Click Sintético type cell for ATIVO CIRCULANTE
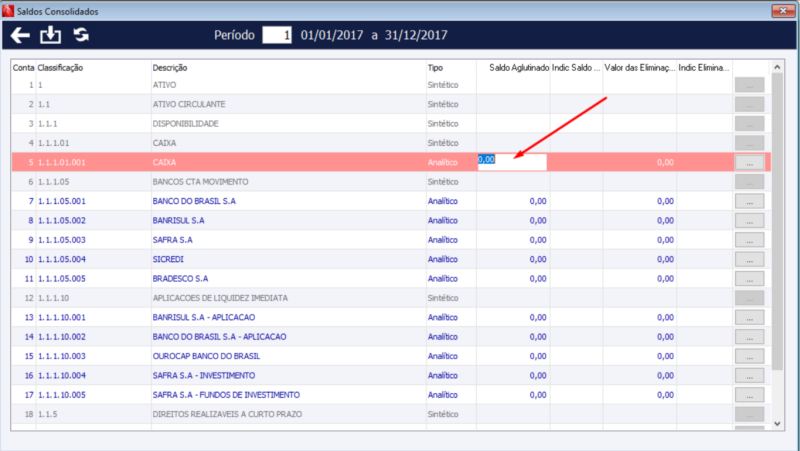 coord(443,104)
